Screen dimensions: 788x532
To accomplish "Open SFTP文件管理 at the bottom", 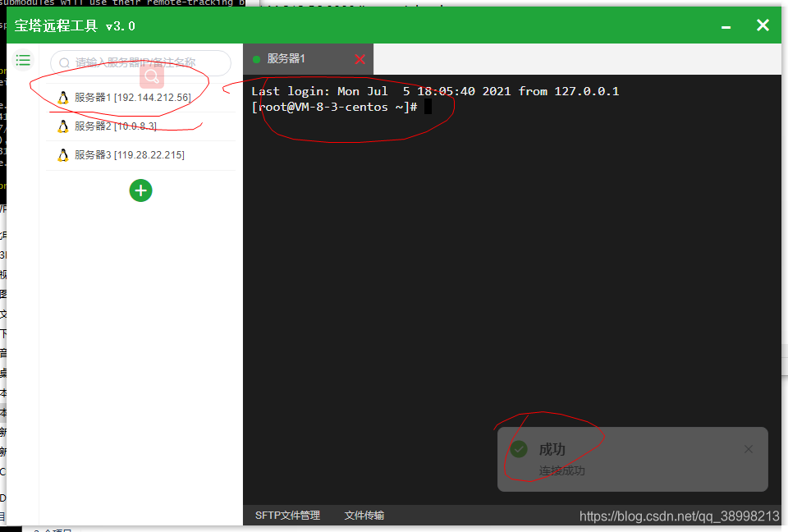I will point(287,516).
